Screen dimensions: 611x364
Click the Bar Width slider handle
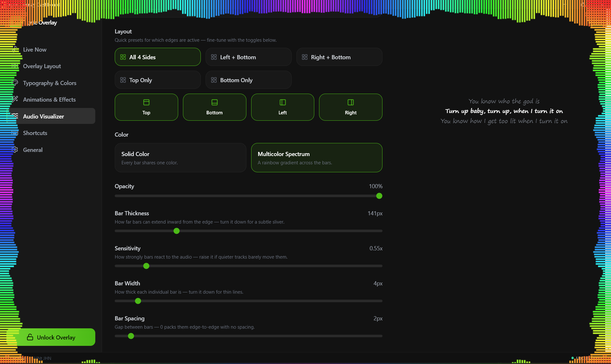138,301
